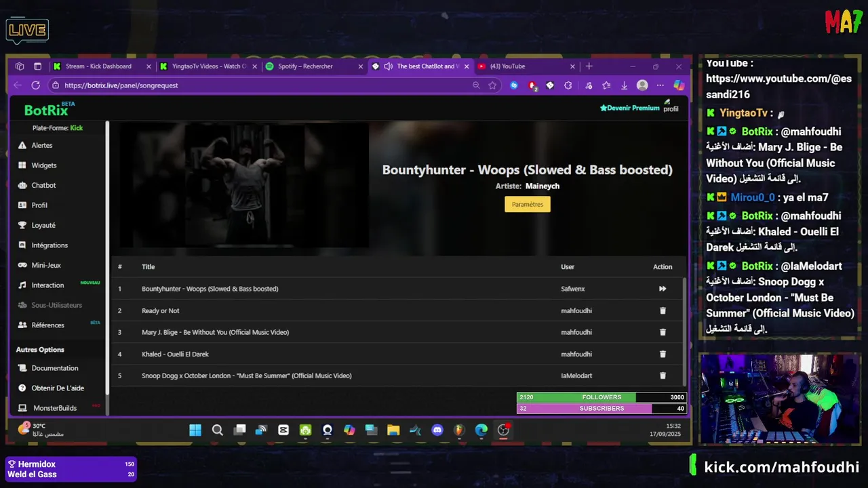Viewport: 868px width, 488px height.
Task: Delete Ready or Not from queue
Action: click(663, 310)
